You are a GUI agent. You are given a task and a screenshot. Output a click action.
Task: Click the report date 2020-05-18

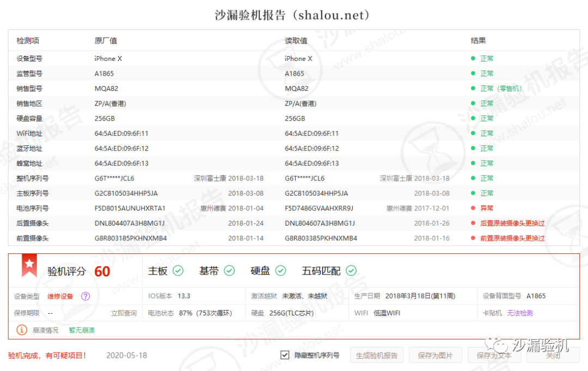[x=126, y=355]
